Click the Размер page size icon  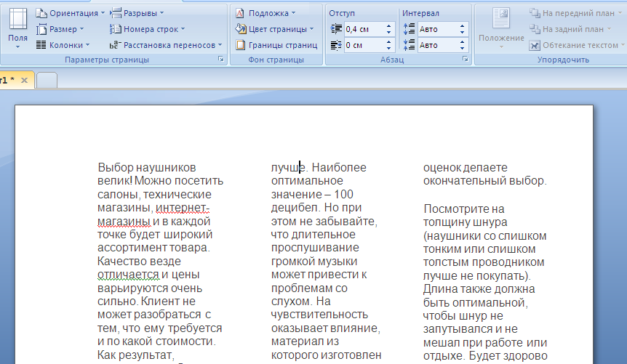click(41, 29)
